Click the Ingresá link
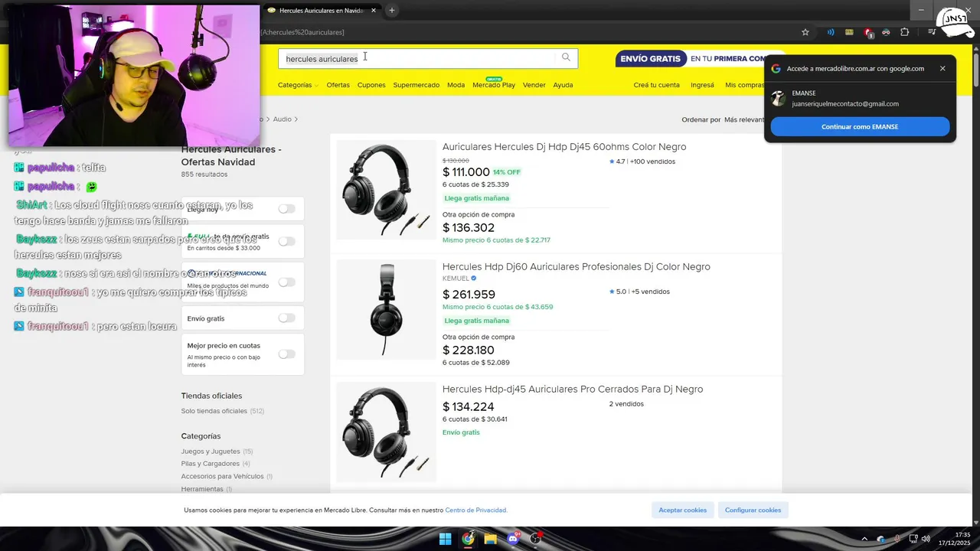Image resolution: width=980 pixels, height=551 pixels. pos(702,85)
